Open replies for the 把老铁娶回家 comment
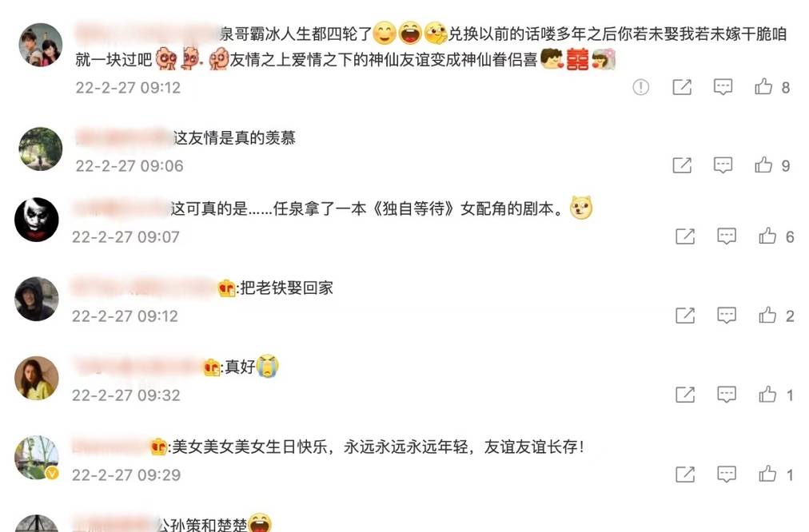Viewport: 809px width, 532px height. (727, 316)
